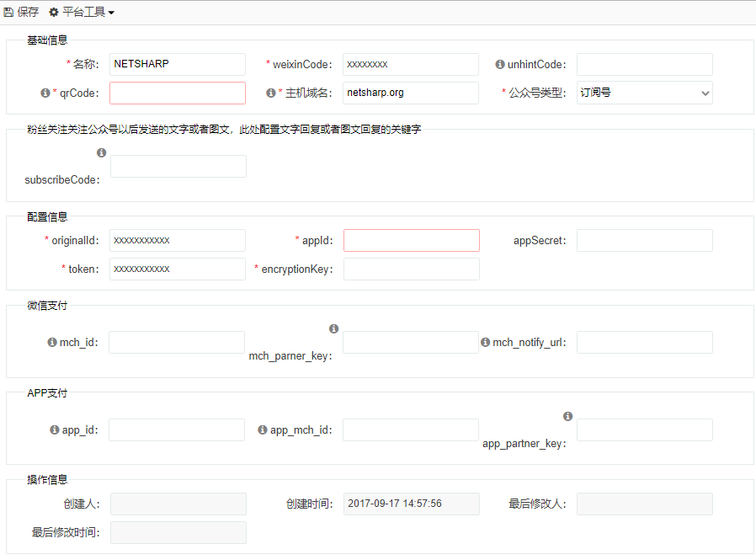The width and height of the screenshot is (756, 560).
Task: Click the 配置信息 section heading
Action: pos(47,217)
